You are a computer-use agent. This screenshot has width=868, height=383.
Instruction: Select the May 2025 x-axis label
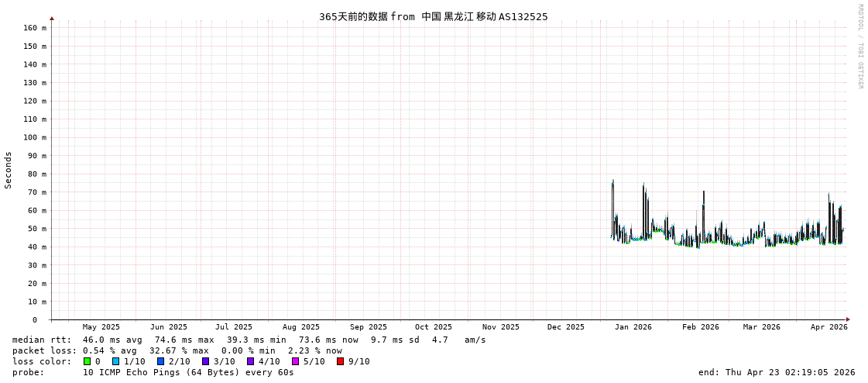[101, 327]
